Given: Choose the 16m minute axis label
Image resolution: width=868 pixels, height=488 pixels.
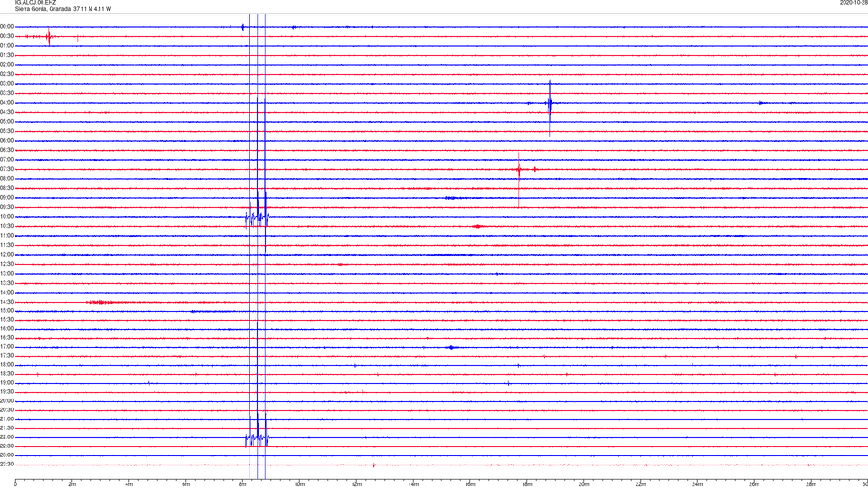Looking at the screenshot, I should (x=470, y=484).
